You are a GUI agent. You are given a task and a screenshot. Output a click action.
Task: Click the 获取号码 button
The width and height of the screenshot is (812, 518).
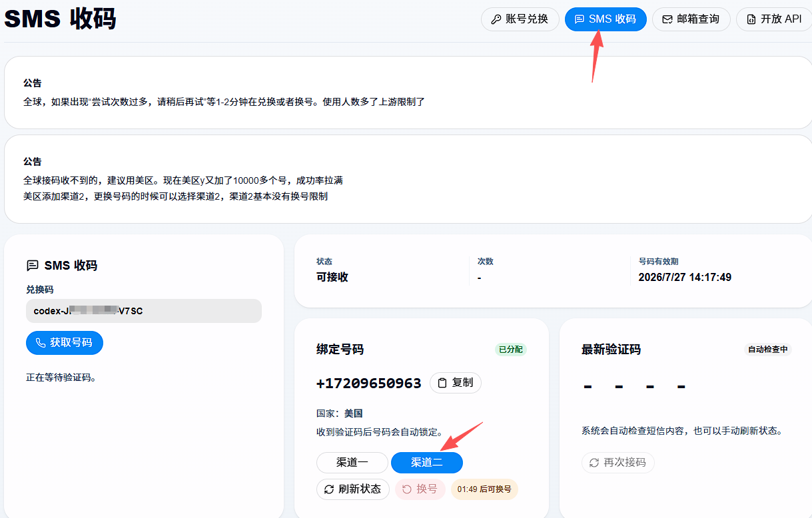tap(65, 343)
